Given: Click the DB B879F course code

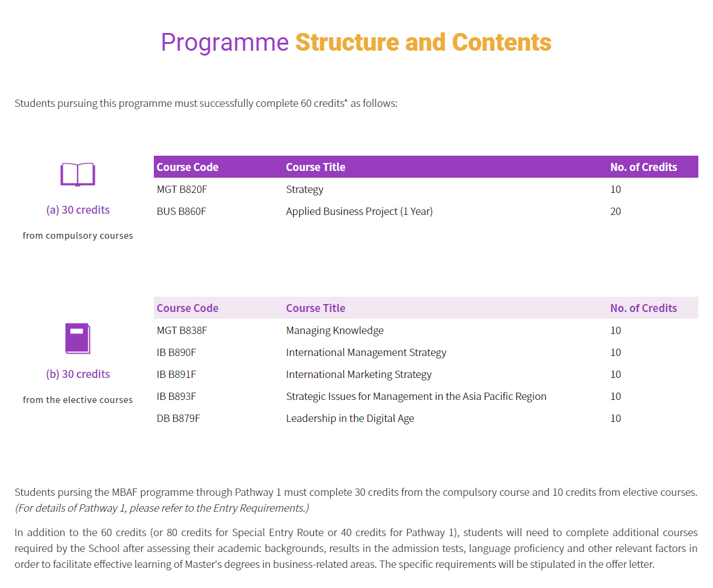Looking at the screenshot, I should pyautogui.click(x=178, y=418).
